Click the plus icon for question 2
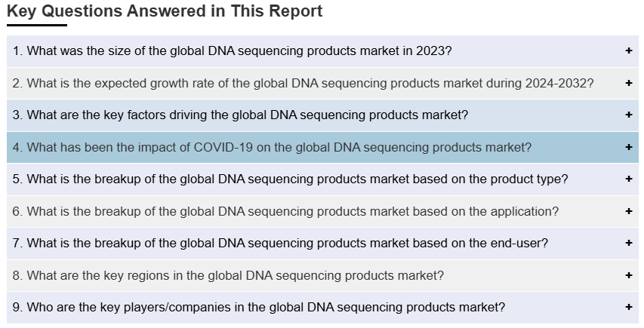Image resolution: width=644 pixels, height=328 pixels. point(628,83)
